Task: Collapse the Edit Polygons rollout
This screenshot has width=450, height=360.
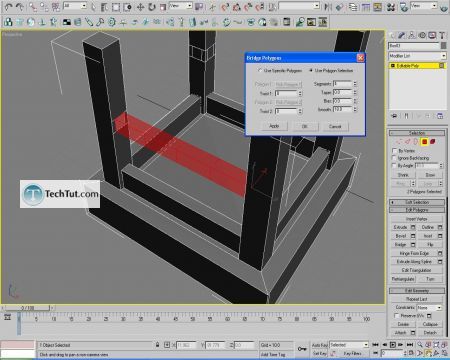Action: [417, 210]
